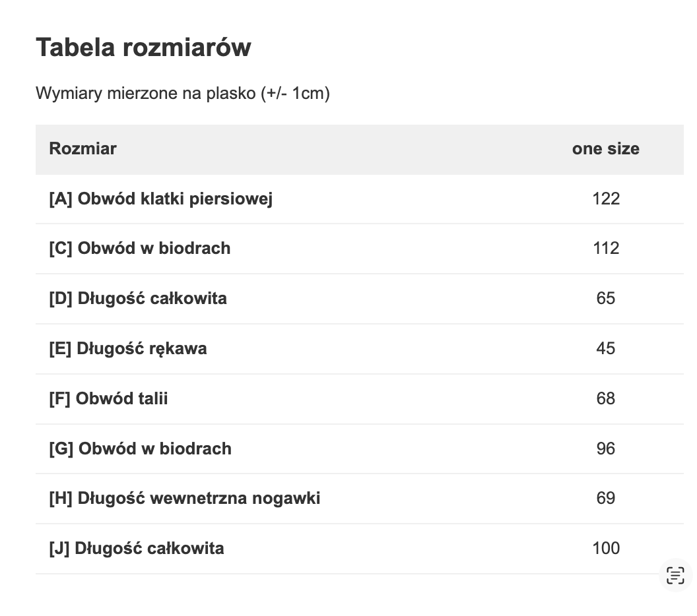Select the [D] Długość całkowita row label
This screenshot has height=616, width=697.
[x=137, y=299]
